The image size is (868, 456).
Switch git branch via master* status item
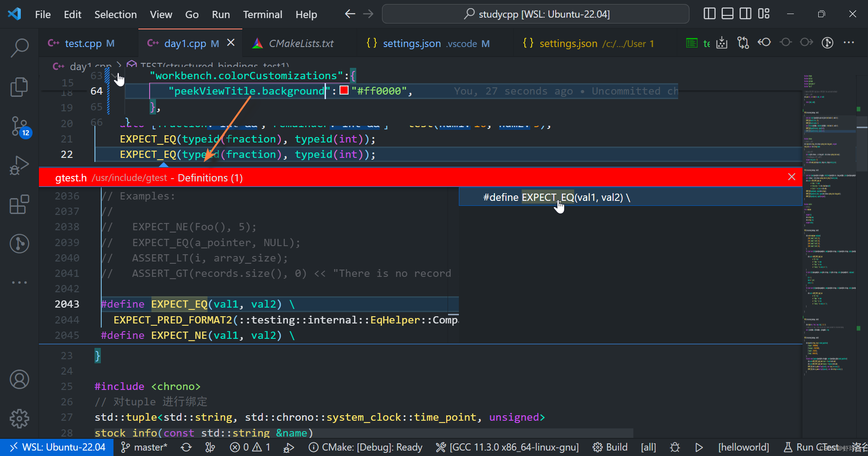(x=144, y=447)
